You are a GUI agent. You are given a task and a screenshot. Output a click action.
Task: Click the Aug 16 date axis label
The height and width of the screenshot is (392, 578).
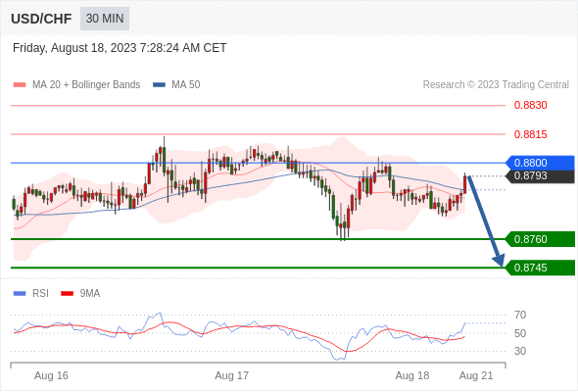[x=51, y=375]
